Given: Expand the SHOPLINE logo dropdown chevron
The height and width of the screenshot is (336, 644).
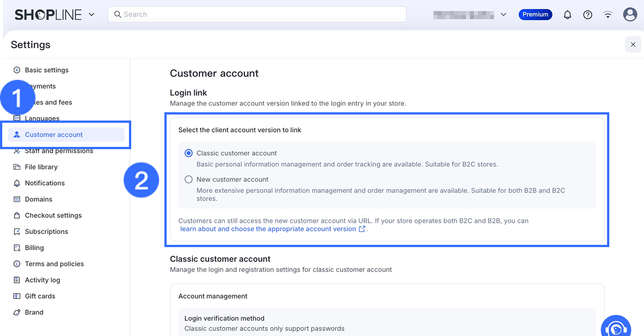Looking at the screenshot, I should pyautogui.click(x=92, y=15).
